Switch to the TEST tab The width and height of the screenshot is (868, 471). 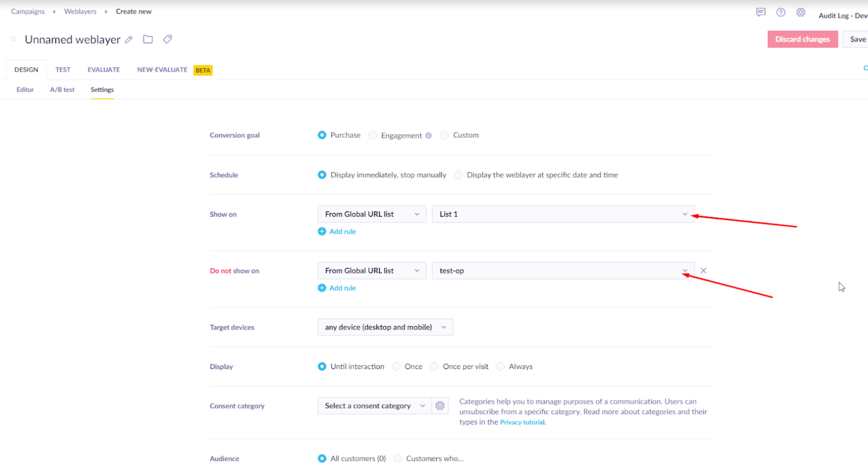click(x=63, y=70)
